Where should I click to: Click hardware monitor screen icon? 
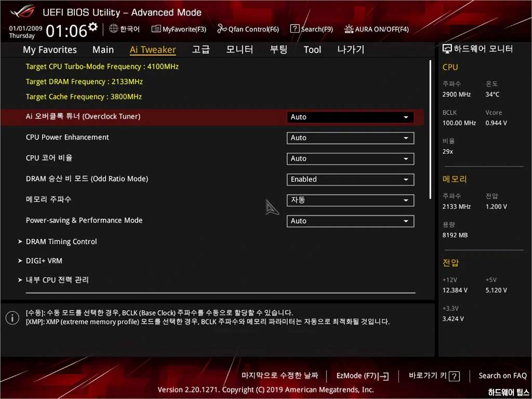(x=447, y=49)
